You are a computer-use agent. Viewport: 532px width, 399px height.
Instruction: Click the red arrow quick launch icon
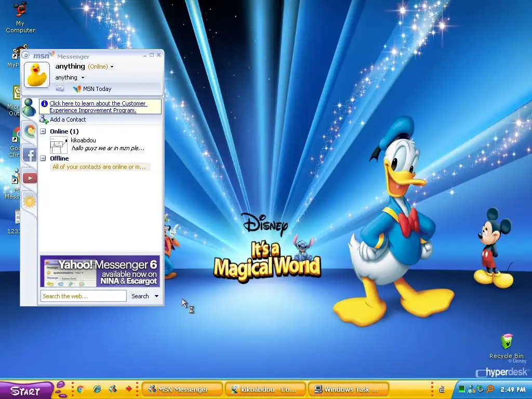click(128, 389)
